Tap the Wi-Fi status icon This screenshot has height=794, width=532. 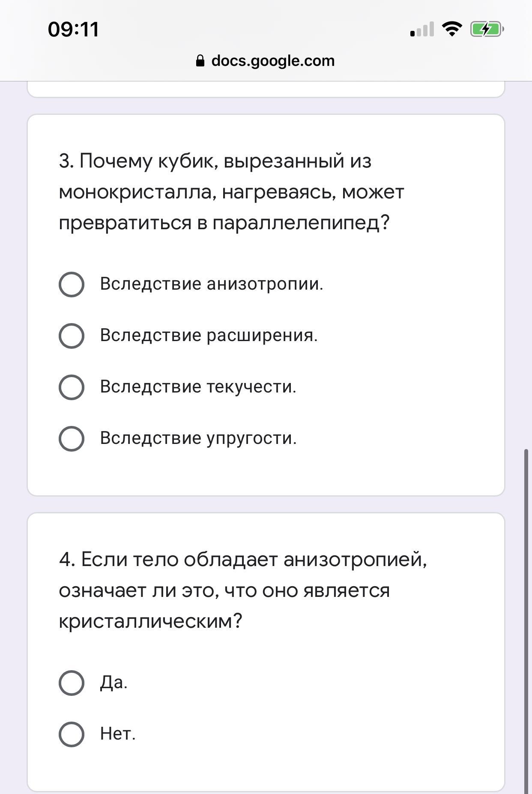451,29
